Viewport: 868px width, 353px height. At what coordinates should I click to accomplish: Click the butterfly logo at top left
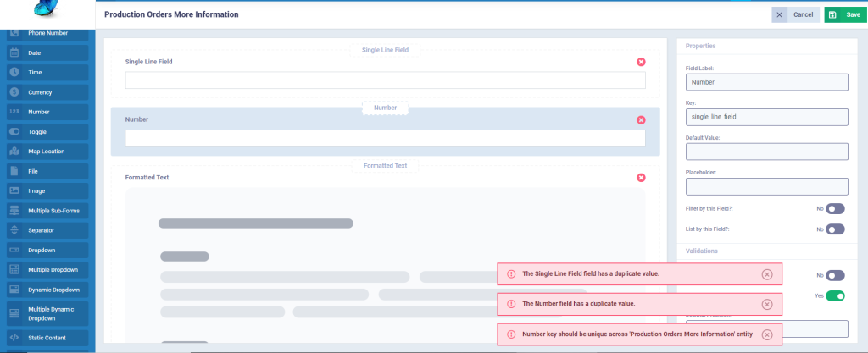46,8
